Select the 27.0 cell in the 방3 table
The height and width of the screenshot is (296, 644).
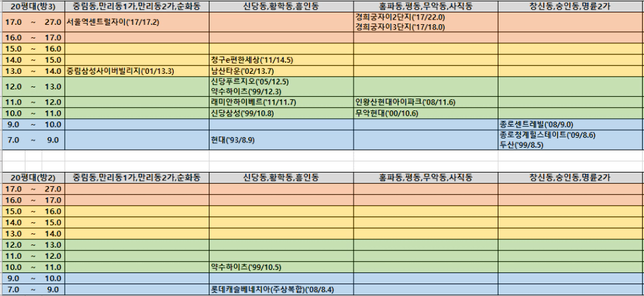(53, 22)
